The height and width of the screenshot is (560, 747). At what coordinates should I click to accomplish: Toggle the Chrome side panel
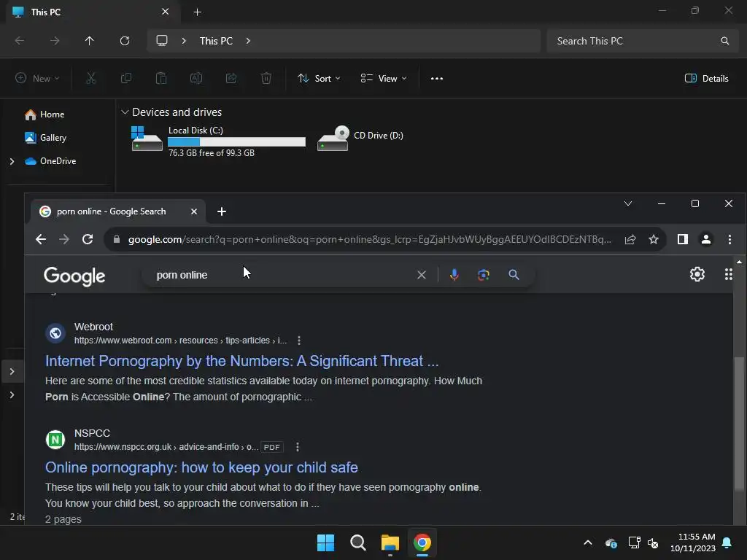[x=683, y=239]
